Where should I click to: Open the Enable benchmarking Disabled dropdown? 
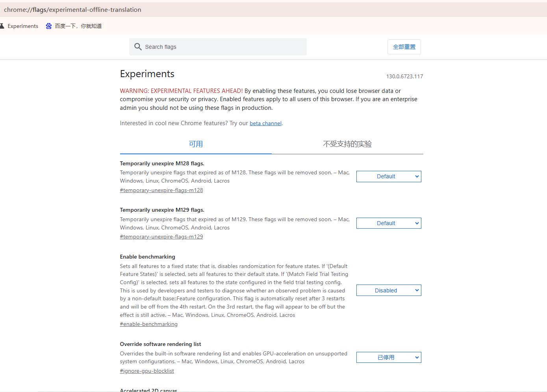pos(389,290)
